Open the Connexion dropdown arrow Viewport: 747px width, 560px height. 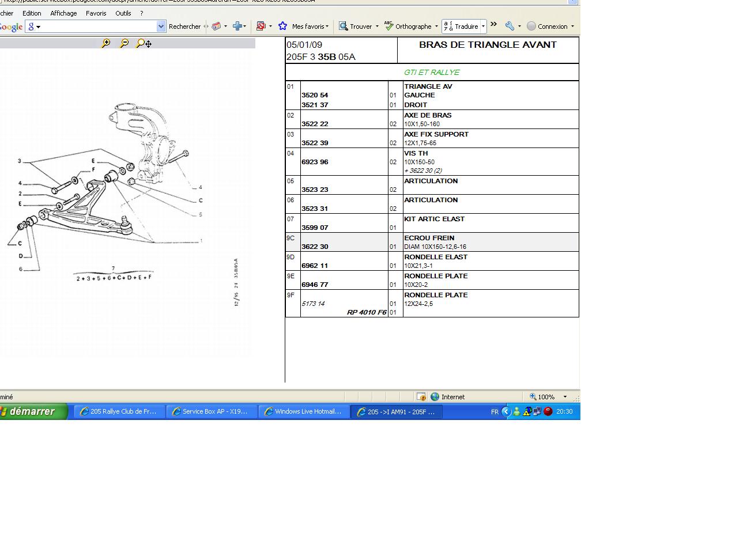click(572, 27)
